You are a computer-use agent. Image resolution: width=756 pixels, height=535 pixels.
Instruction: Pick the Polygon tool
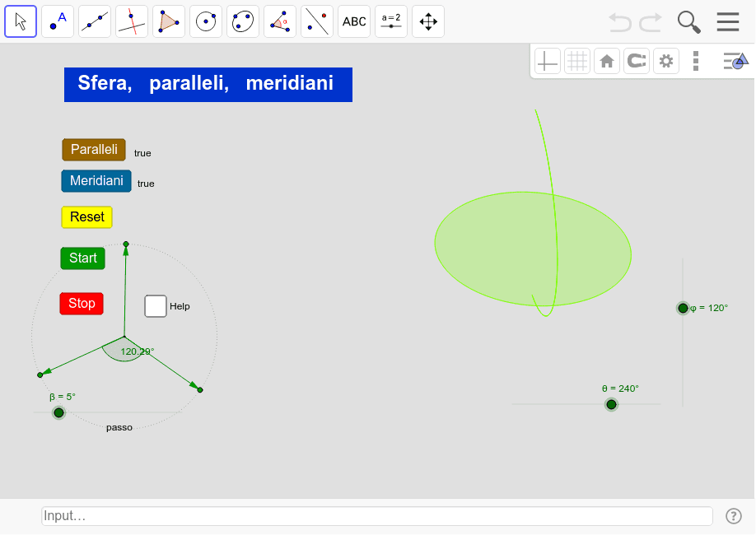[169, 21]
